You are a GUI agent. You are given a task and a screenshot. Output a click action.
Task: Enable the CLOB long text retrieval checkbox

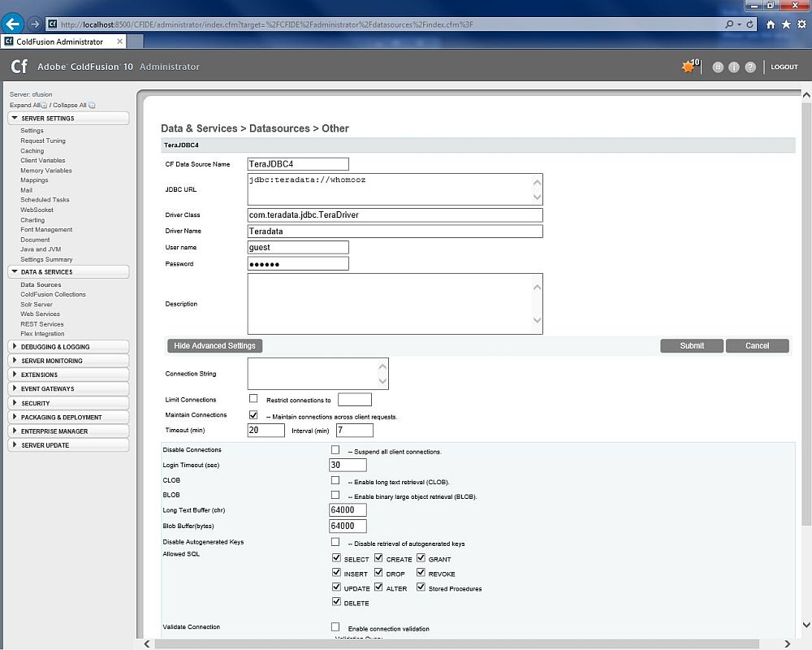tap(335, 480)
